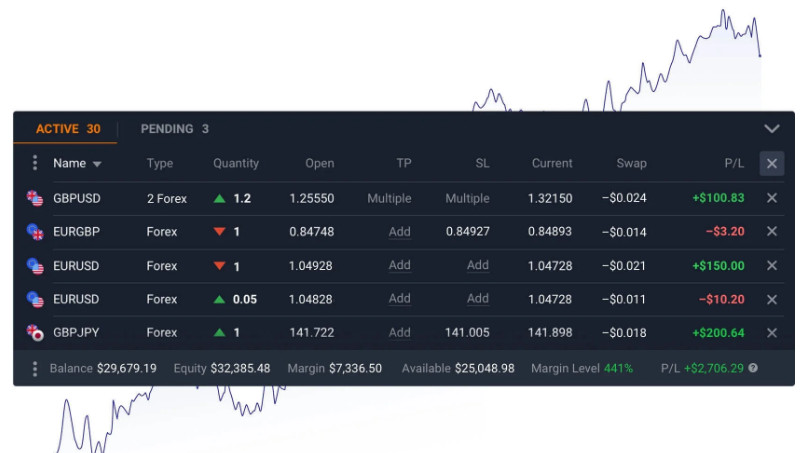Click the +$100.83 profit value

click(x=718, y=198)
